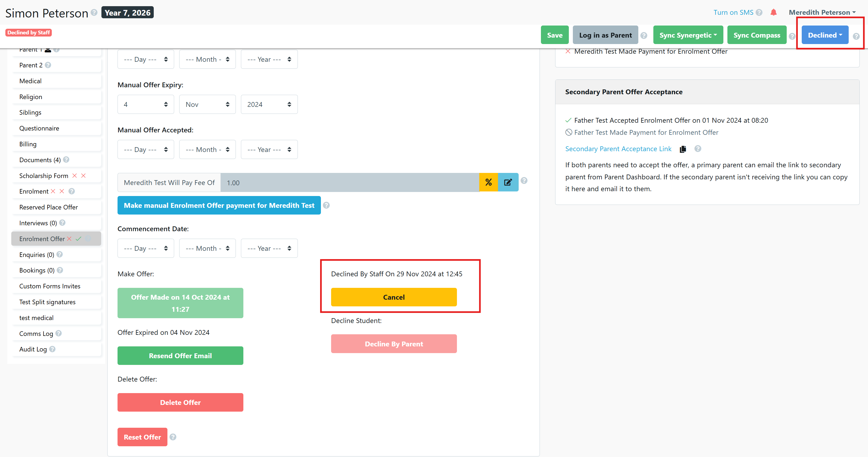Open the Declined status dropdown
This screenshot has width=868, height=457.
point(825,35)
